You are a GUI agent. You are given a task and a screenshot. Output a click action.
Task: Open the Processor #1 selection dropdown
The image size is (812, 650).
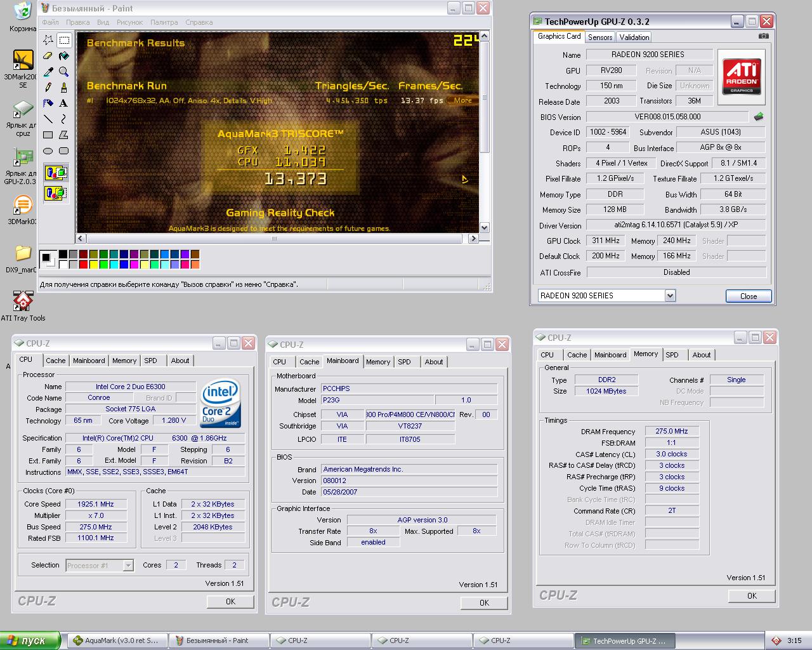(x=128, y=565)
